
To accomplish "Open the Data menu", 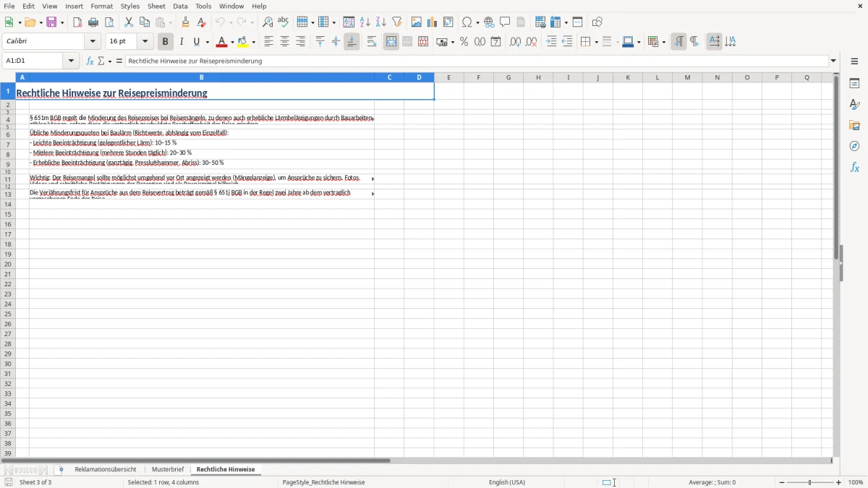I will tap(180, 6).
